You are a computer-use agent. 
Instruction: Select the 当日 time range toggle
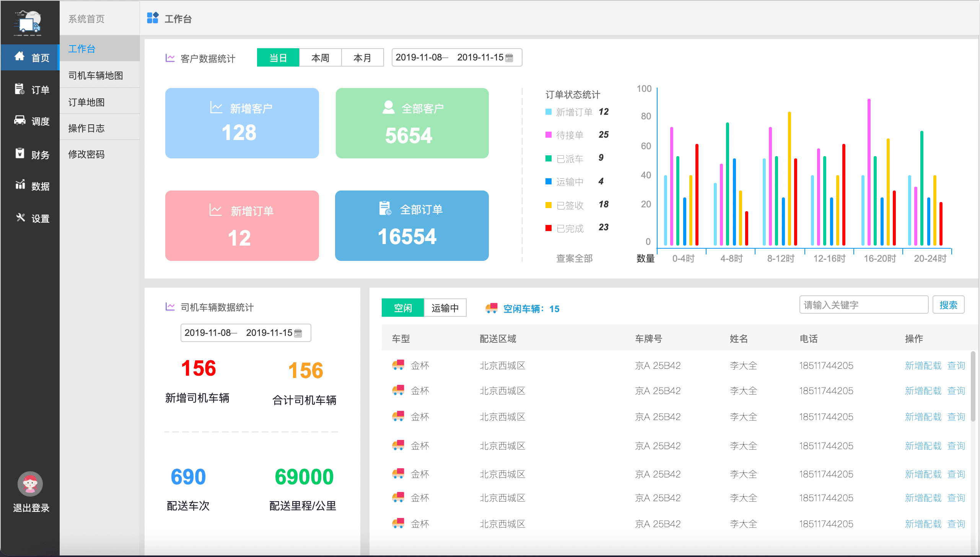coord(278,58)
